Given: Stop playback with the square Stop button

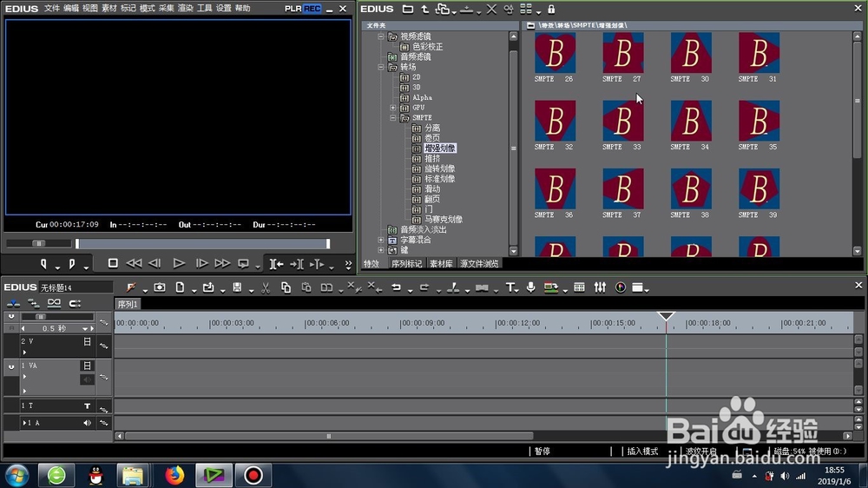Looking at the screenshot, I should (112, 263).
